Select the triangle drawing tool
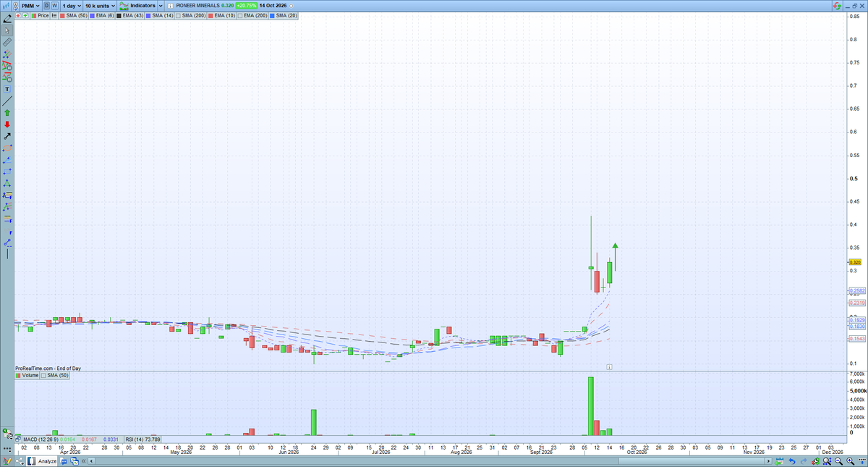Screen dimensions: 868x467 [7, 183]
